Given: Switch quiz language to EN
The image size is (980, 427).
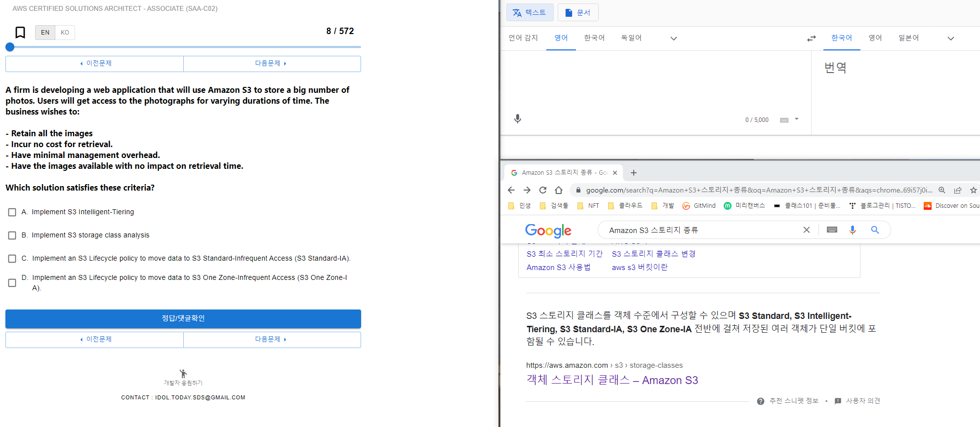Looking at the screenshot, I should pyautogui.click(x=45, y=33).
